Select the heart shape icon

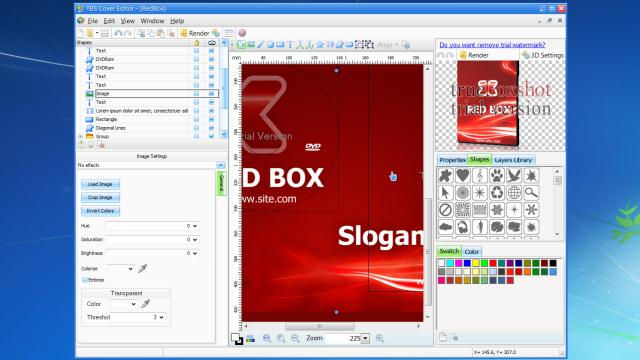coord(462,176)
